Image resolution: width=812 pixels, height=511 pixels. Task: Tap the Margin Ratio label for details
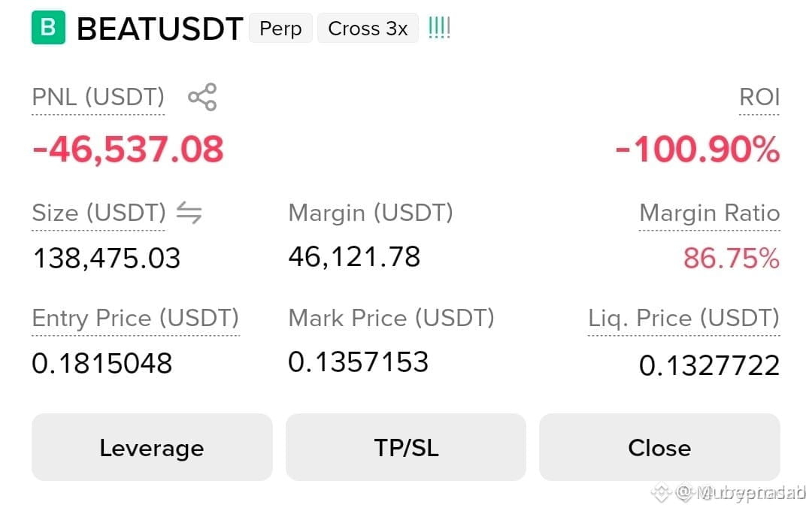click(710, 213)
